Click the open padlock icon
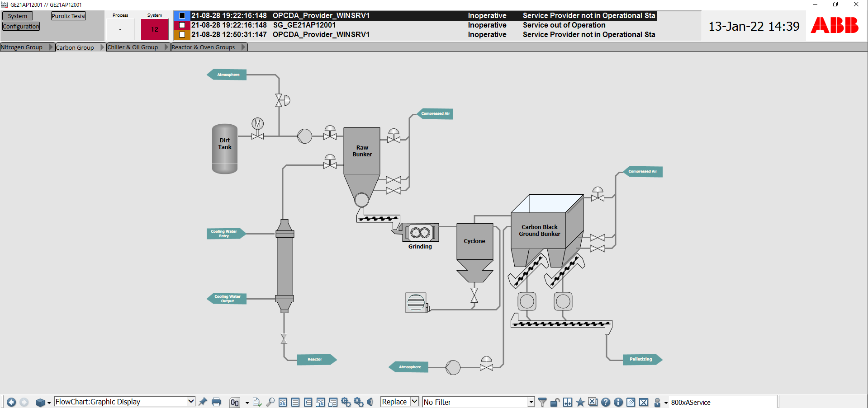This screenshot has height=408, width=868. tap(555, 402)
